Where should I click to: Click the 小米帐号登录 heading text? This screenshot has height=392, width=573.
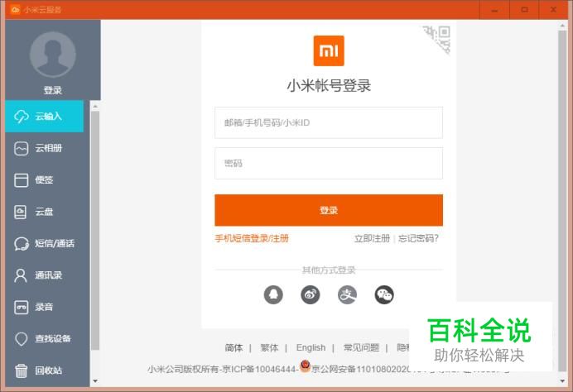click(x=329, y=86)
